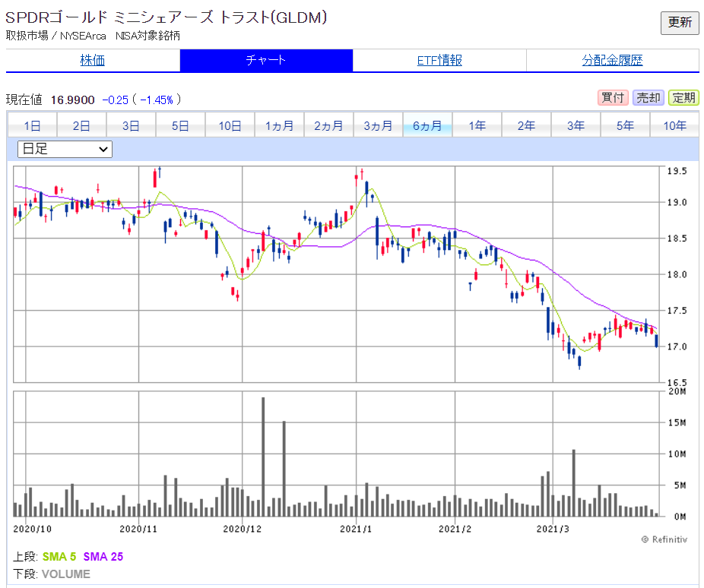Display the 2年 chart
The image size is (704, 588).
tap(526, 125)
